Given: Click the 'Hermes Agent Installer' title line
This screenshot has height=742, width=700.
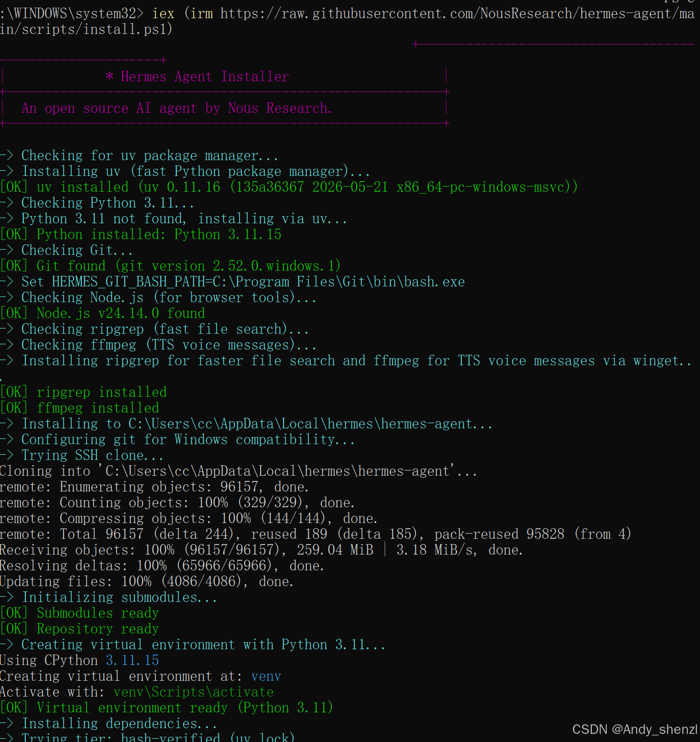Looking at the screenshot, I should [197, 76].
